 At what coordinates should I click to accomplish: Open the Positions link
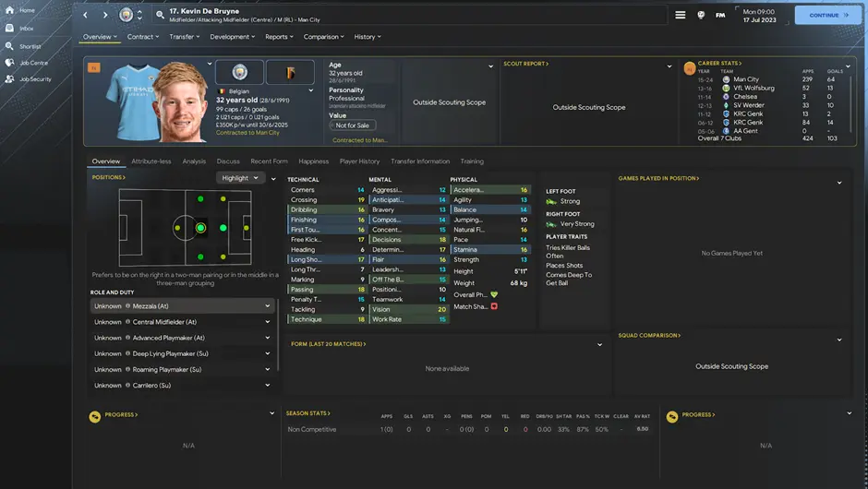point(109,177)
